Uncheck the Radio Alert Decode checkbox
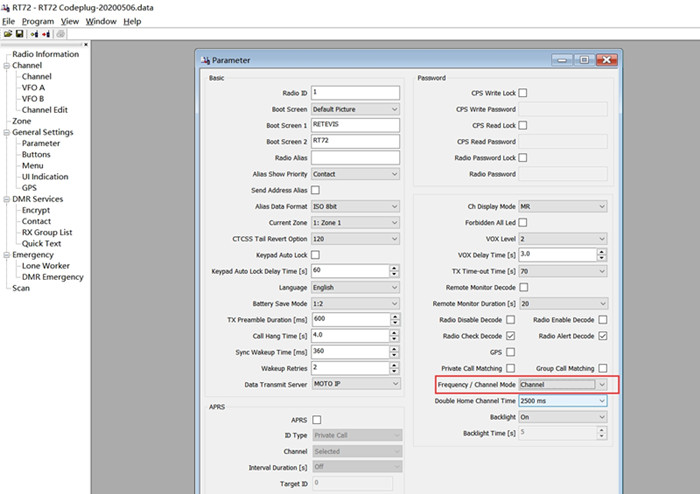The height and width of the screenshot is (494, 700). point(603,336)
